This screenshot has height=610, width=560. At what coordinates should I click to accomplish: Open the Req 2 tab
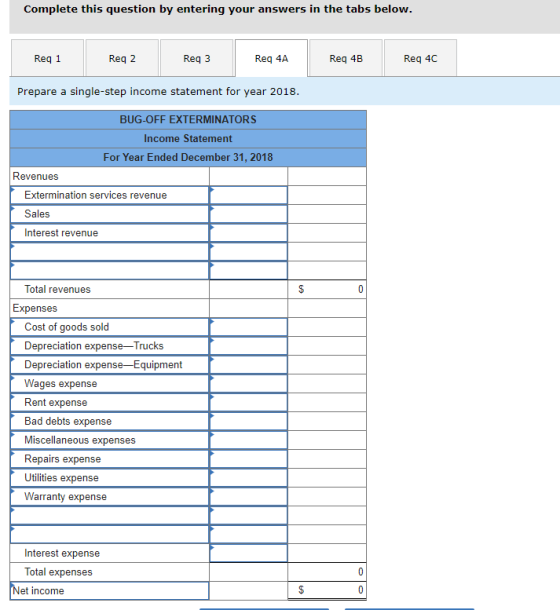point(122,58)
